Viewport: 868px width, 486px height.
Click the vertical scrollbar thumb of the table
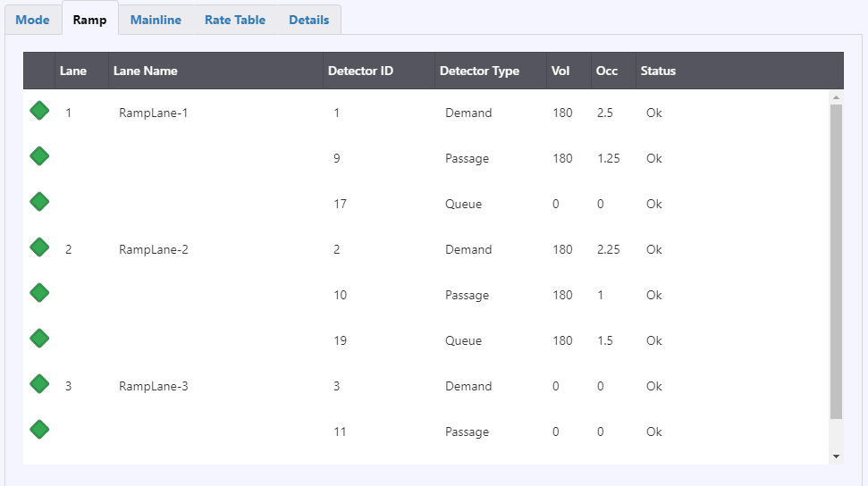pos(836,261)
